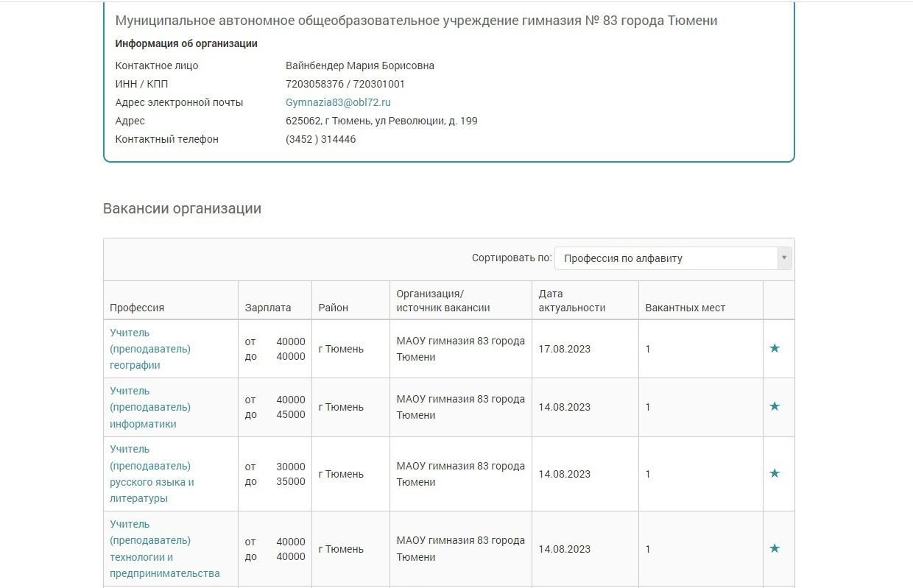
Task: Click the 'Контактное лицо' label
Action: pyautogui.click(x=157, y=65)
